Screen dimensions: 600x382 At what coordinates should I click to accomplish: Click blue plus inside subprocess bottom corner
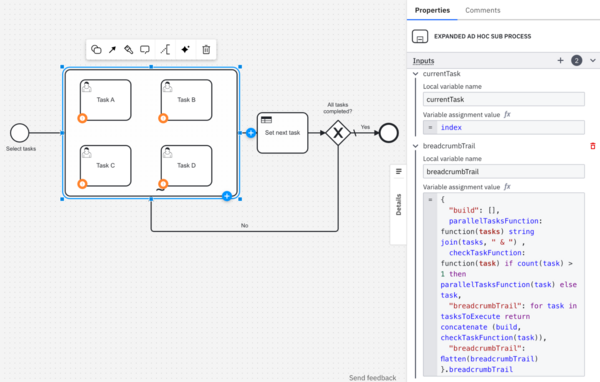coord(227,196)
